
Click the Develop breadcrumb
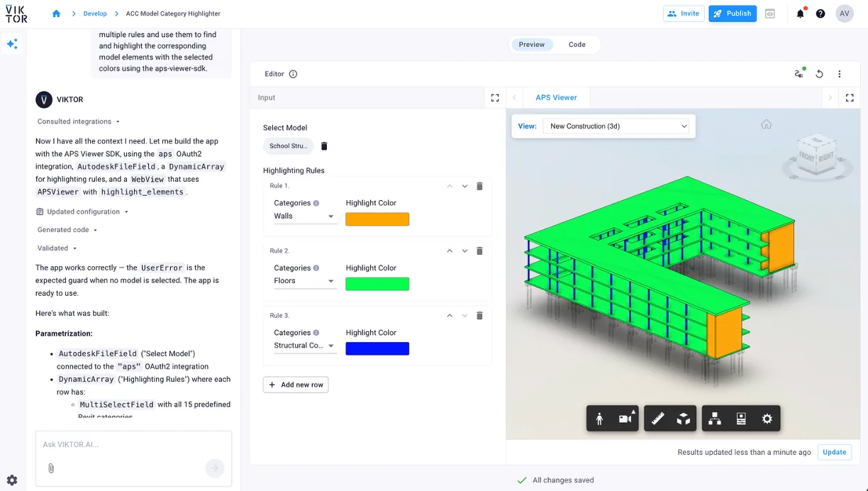click(95, 13)
